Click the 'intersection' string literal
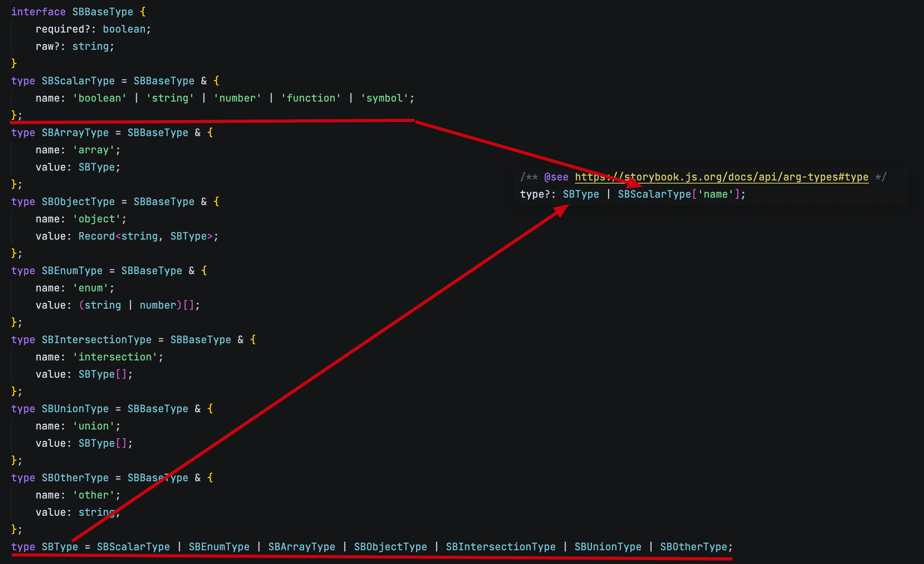Image resolution: width=924 pixels, height=564 pixels. (x=115, y=357)
